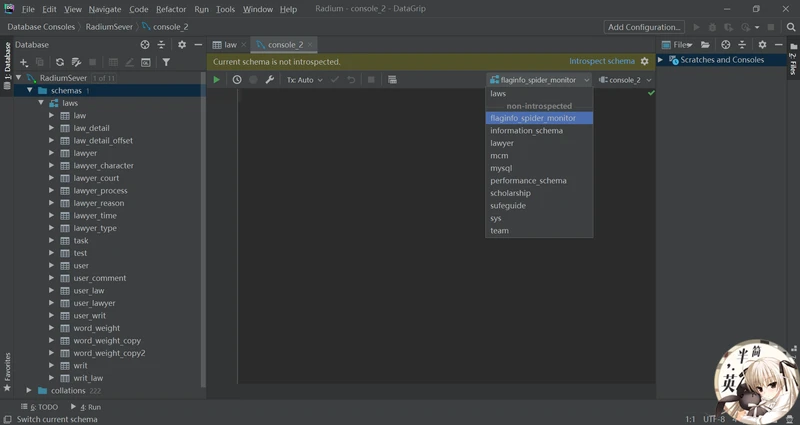Expand the law_detail table node
The width and height of the screenshot is (800, 425).
52,128
